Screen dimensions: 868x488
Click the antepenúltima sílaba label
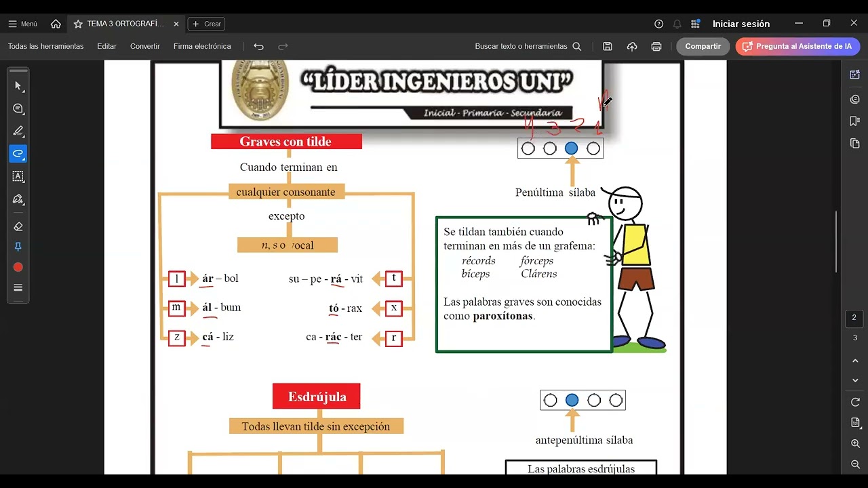[x=584, y=441]
